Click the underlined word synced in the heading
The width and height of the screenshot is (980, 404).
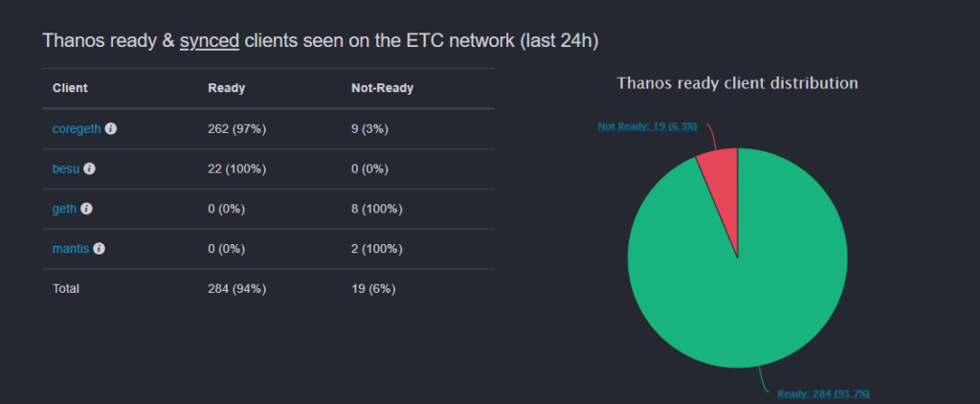tap(209, 41)
